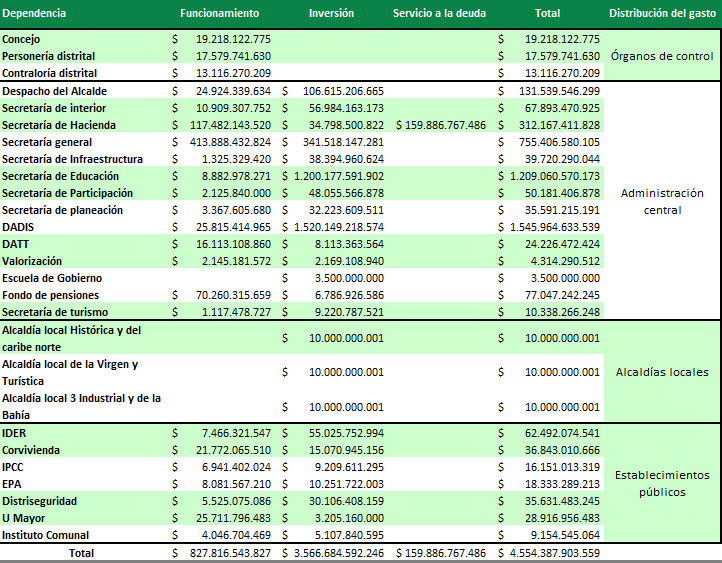Select the Órganos de control category cell

(663, 56)
